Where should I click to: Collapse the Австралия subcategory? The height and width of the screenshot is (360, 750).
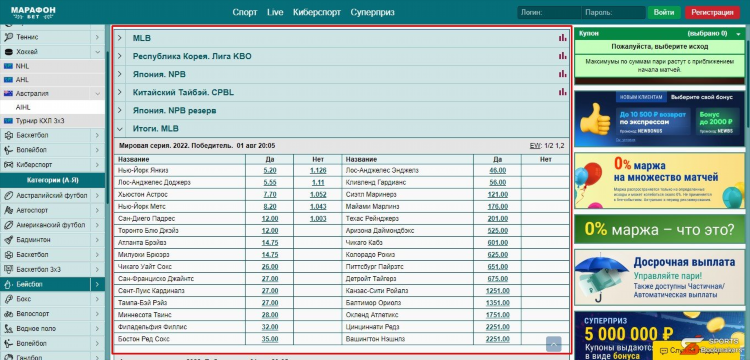[x=97, y=94]
